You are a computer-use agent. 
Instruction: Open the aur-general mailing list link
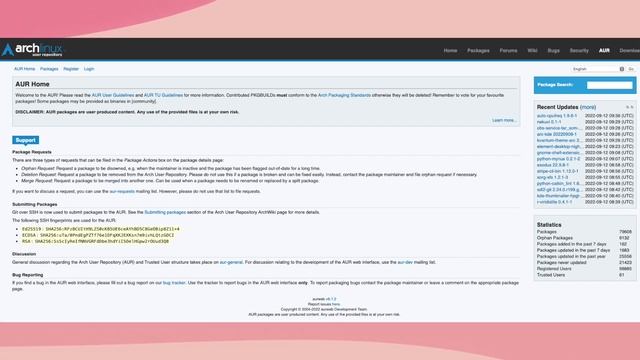point(231,262)
